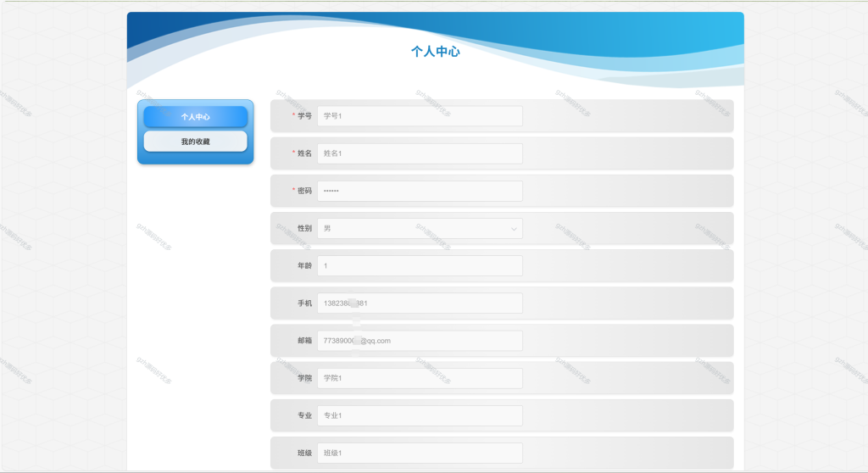Open the 性别 dropdown showing 男

click(x=420, y=228)
